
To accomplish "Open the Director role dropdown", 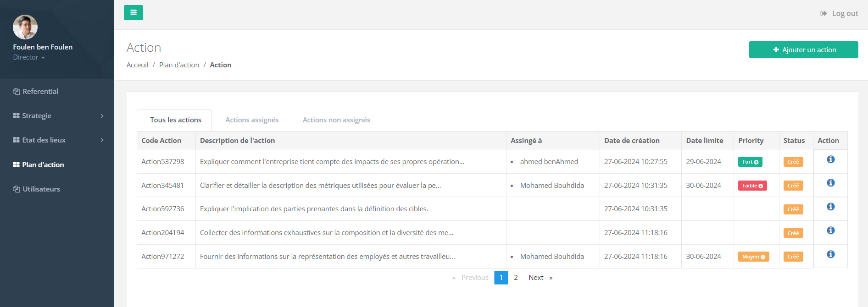I will (29, 57).
